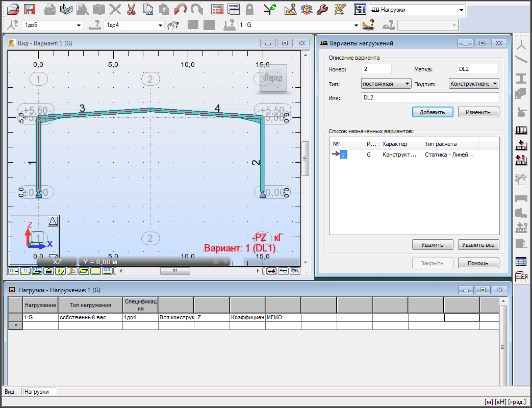Save the project with the red floppy icon

(x=30, y=9)
